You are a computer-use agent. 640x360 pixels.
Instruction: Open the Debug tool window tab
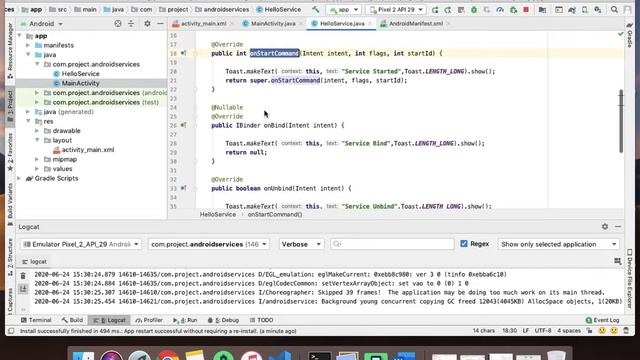(223, 320)
